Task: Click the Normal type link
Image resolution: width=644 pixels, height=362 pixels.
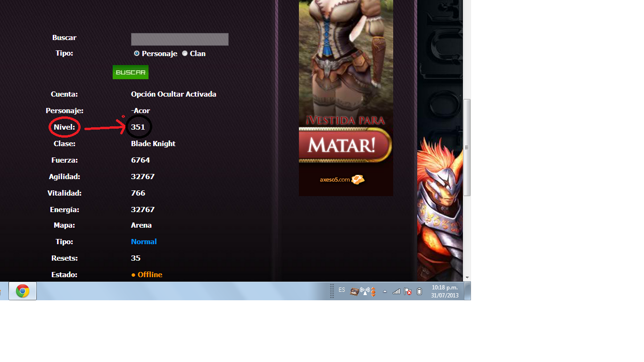Action: (x=144, y=242)
